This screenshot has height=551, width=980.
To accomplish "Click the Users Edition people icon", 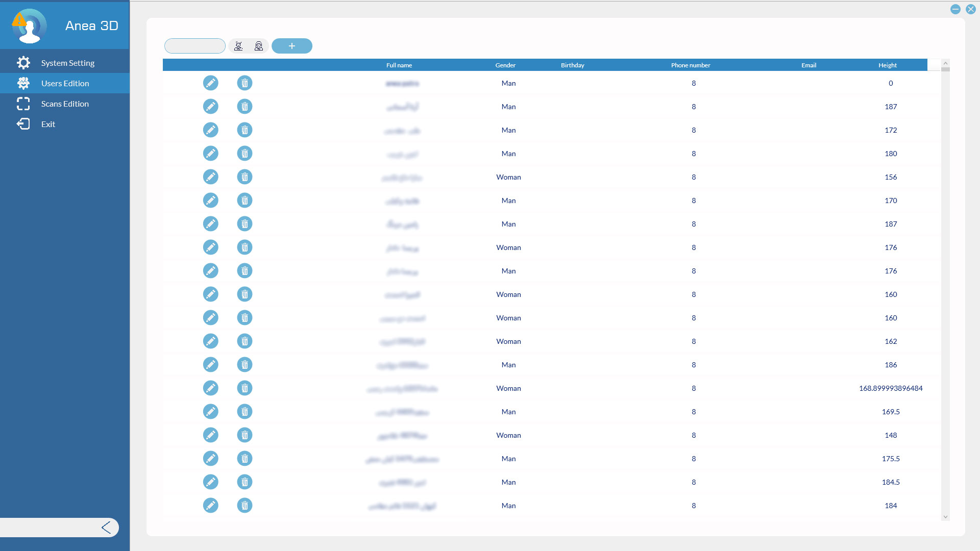I will [x=23, y=83].
